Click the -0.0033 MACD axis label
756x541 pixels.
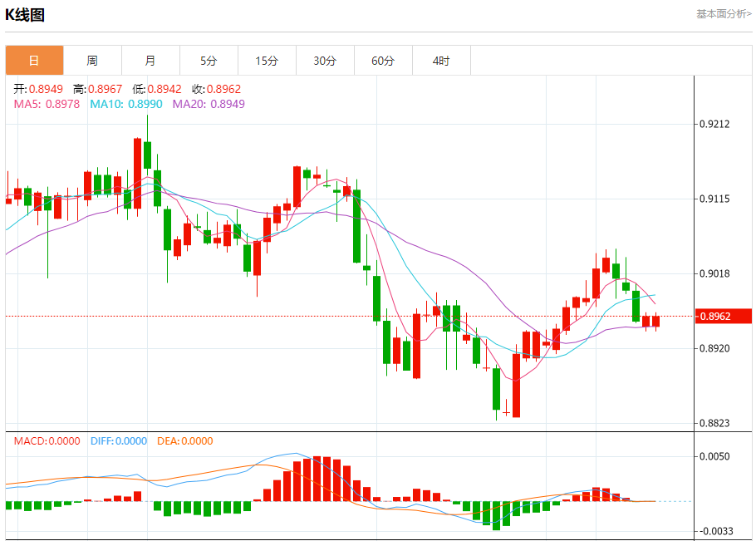click(714, 531)
